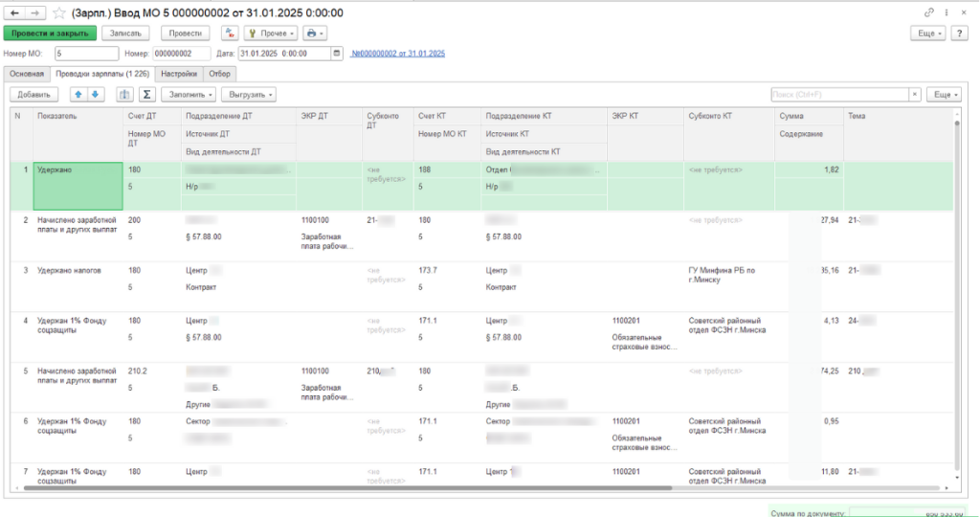980x517 pixels.
Task: Click the table's horizontal scrollbar
Action: click(x=383, y=487)
